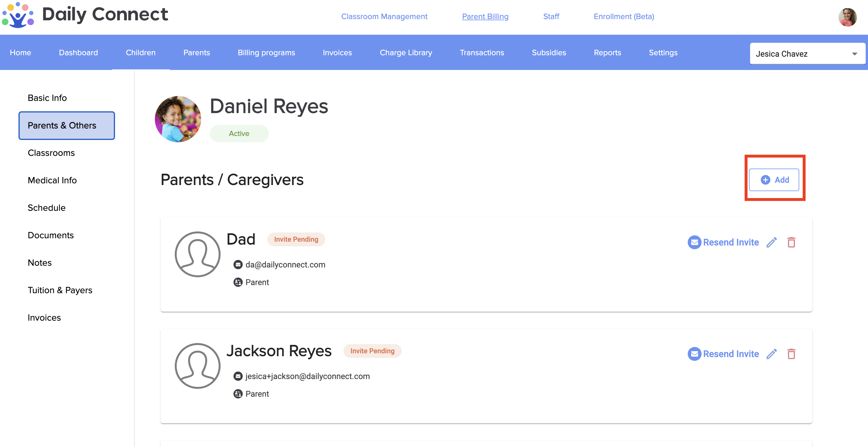Open the Charge Library tab
This screenshot has width=868, height=447.
point(406,53)
